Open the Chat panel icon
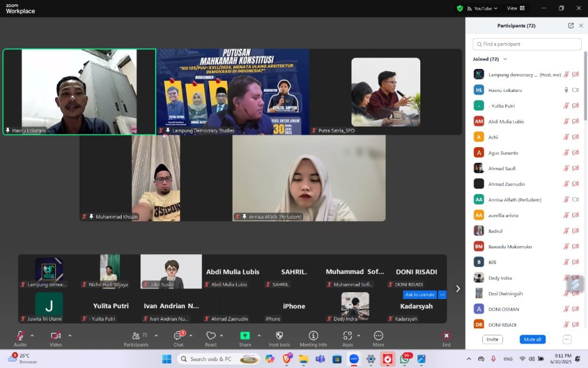This screenshot has height=368, width=588. coord(178,336)
